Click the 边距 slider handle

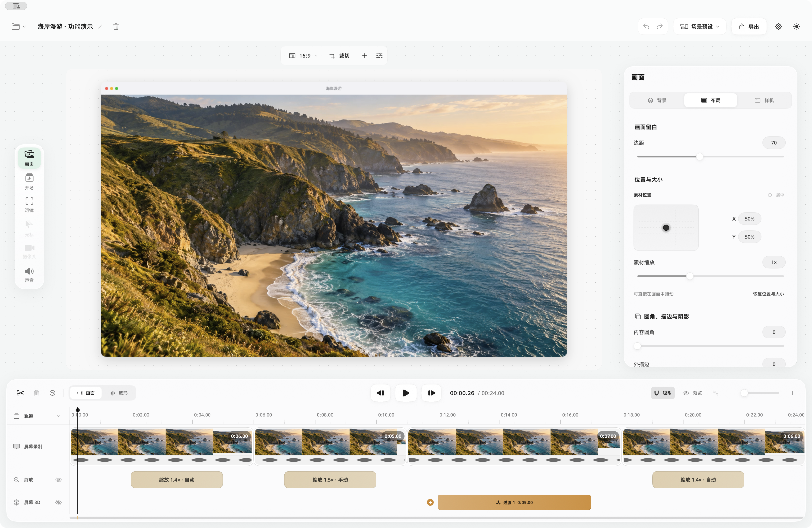(700, 157)
